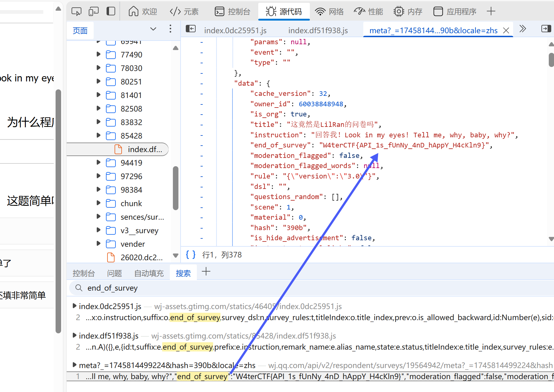Click the 行1，列378 position status

point(222,255)
